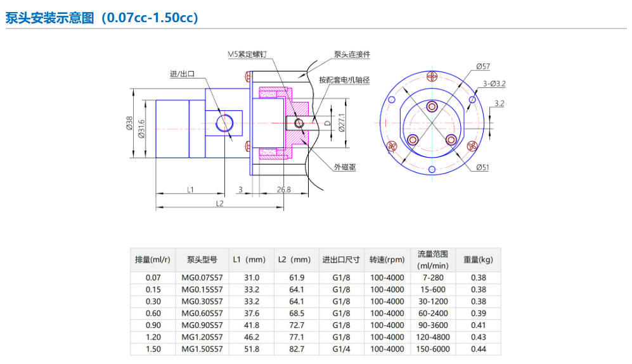Select the MG0.07S57 model cell
This screenshot has height=364, width=632.
pyautogui.click(x=202, y=277)
